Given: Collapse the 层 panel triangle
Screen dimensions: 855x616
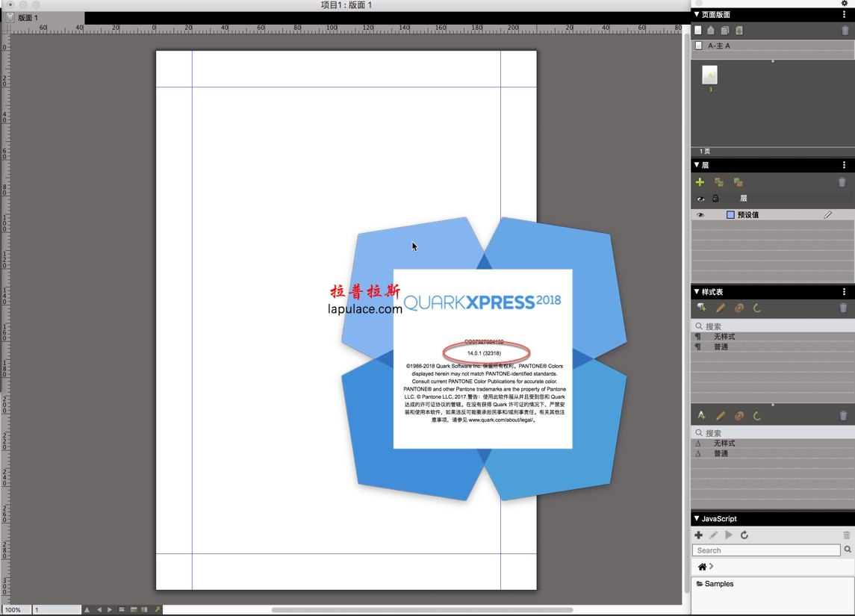Looking at the screenshot, I should pyautogui.click(x=697, y=164).
